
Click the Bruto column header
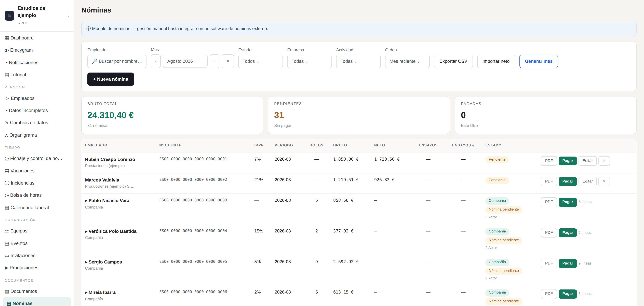click(340, 145)
